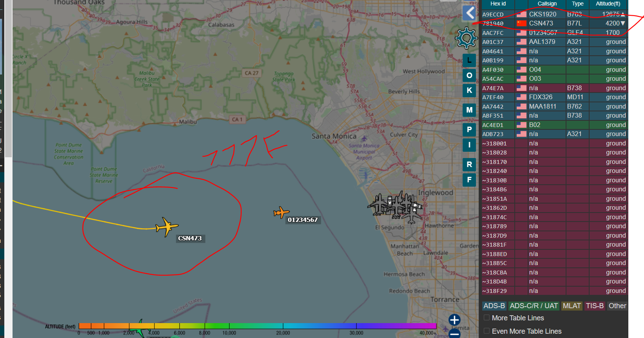Screen dimensions: 644x338
Task: Select table row CSN473
Action: [554, 24]
